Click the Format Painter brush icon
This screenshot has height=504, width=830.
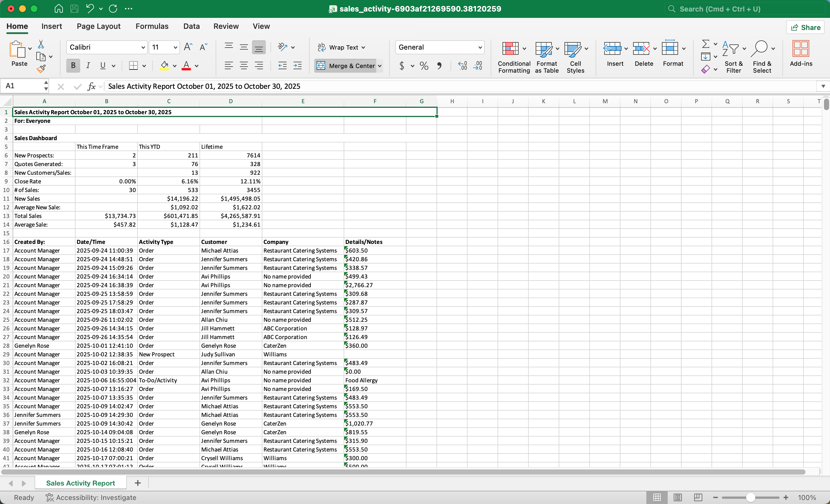coord(41,69)
